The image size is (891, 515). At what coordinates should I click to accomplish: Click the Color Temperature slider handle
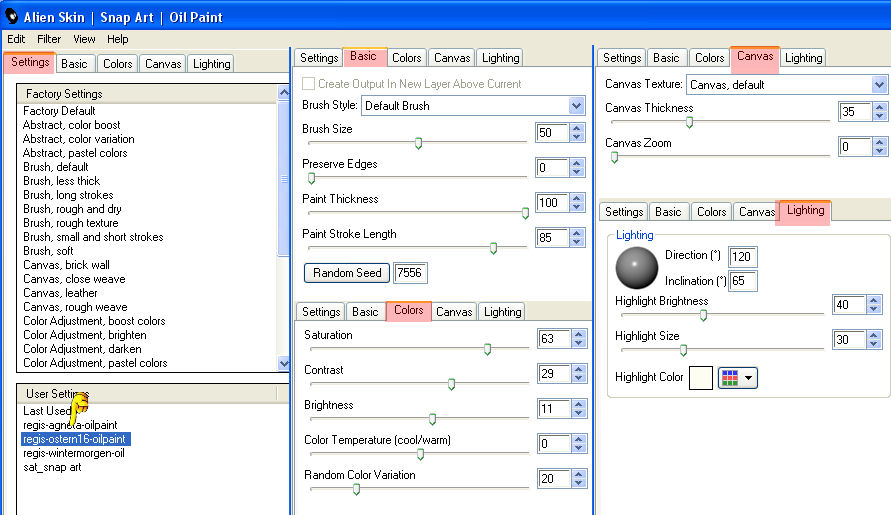coord(420,454)
